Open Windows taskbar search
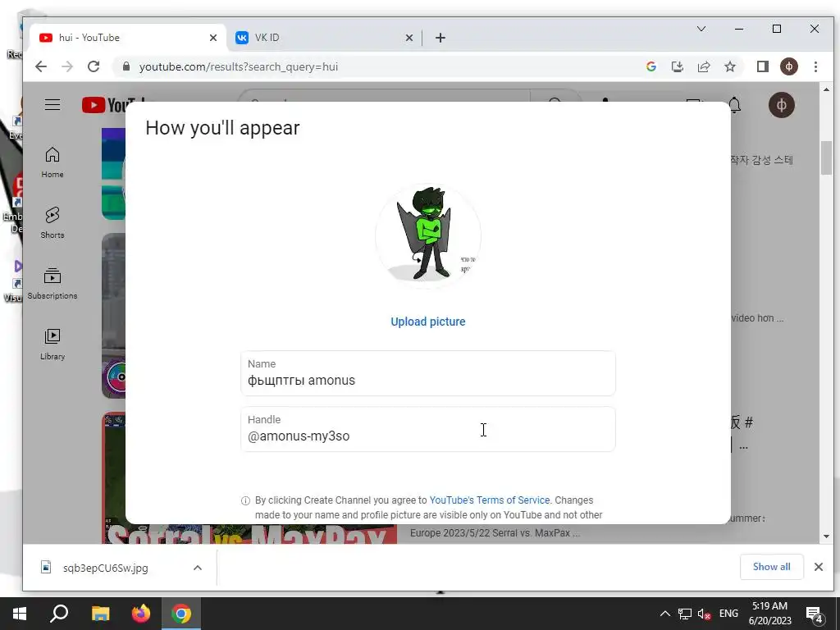Viewport: 840px width, 630px height. pyautogui.click(x=59, y=614)
